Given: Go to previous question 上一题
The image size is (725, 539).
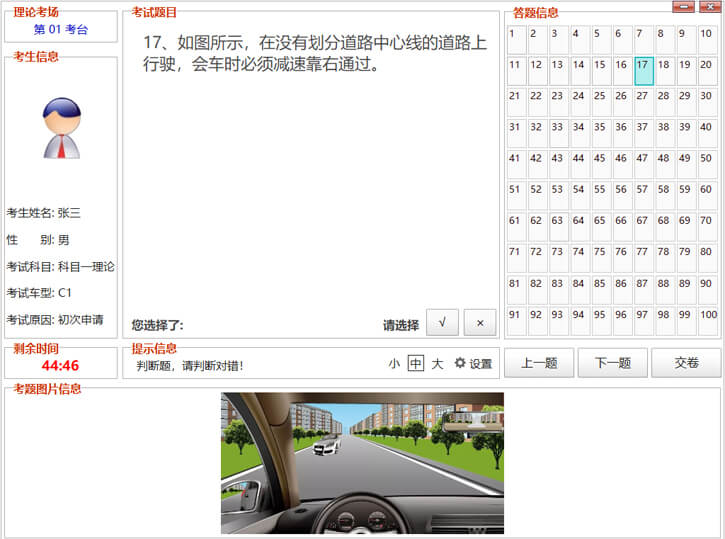Looking at the screenshot, I should [x=539, y=363].
